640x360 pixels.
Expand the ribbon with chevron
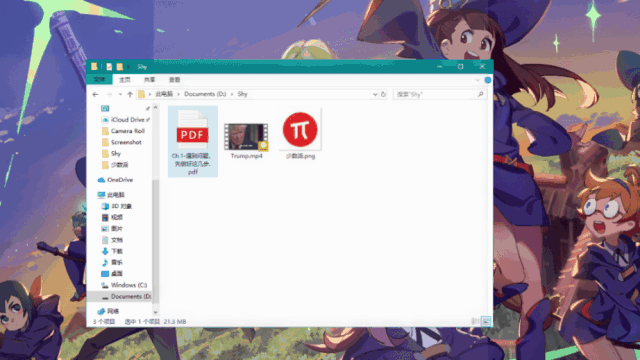(x=477, y=80)
